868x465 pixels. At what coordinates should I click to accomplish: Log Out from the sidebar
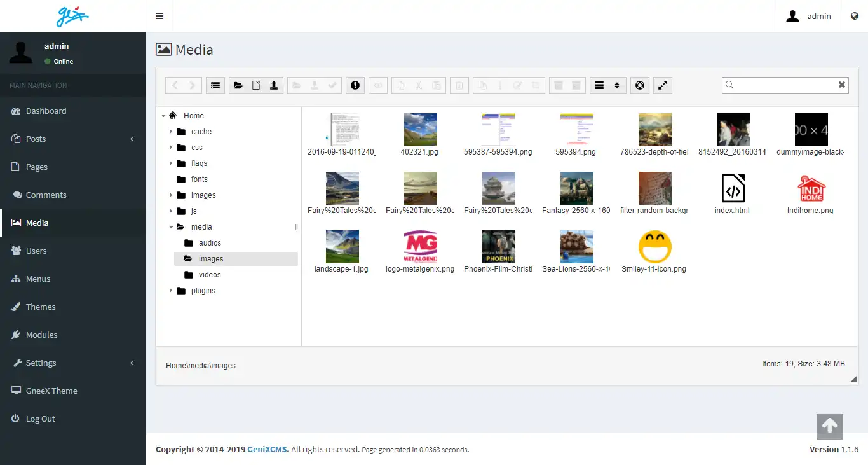click(73, 419)
